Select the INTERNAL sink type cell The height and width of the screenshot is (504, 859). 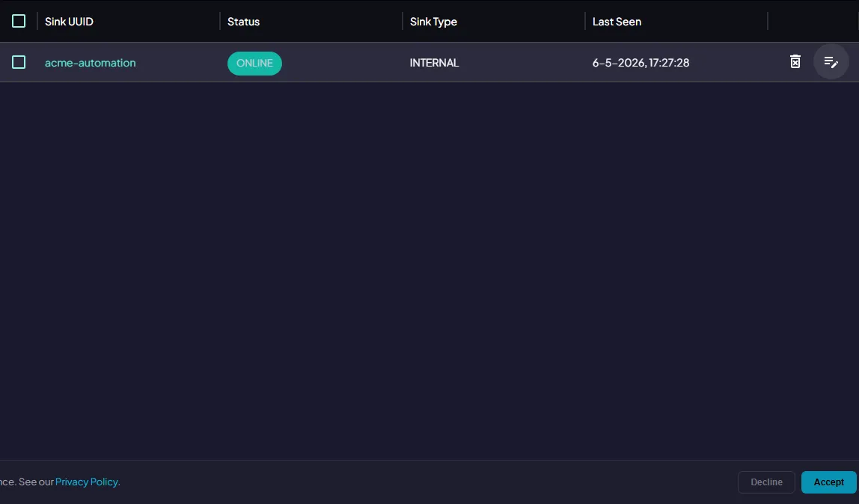(x=435, y=63)
